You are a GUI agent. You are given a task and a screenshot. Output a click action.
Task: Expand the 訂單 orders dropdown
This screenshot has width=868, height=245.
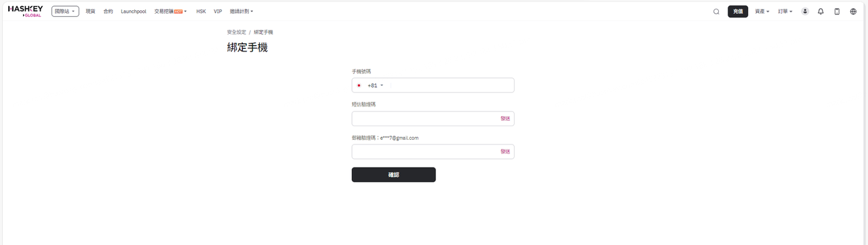click(x=785, y=12)
